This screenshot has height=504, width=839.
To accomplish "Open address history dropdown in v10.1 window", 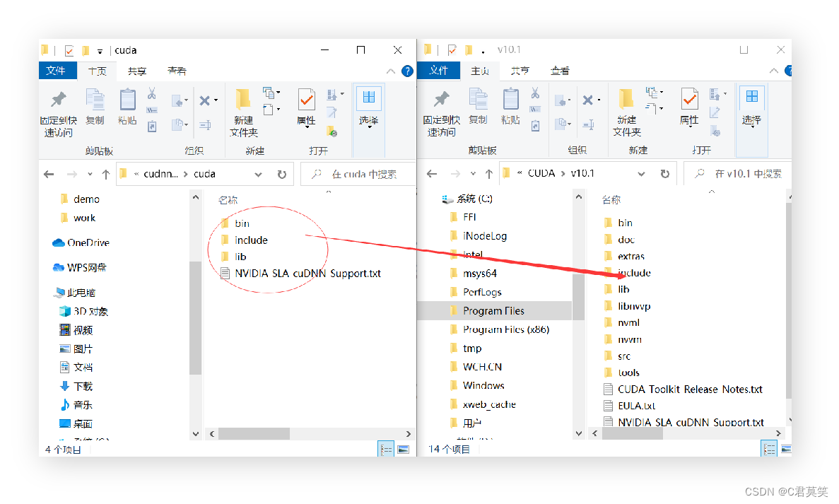I will coord(642,174).
